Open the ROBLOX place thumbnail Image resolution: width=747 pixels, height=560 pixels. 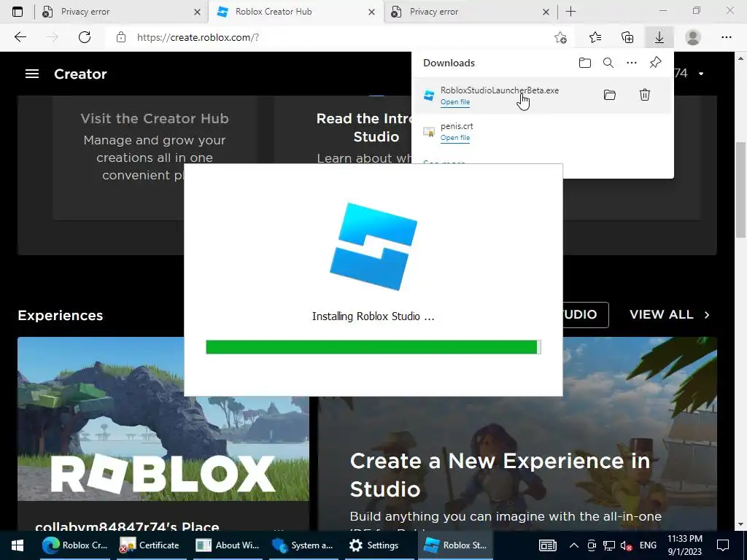pyautogui.click(x=163, y=419)
